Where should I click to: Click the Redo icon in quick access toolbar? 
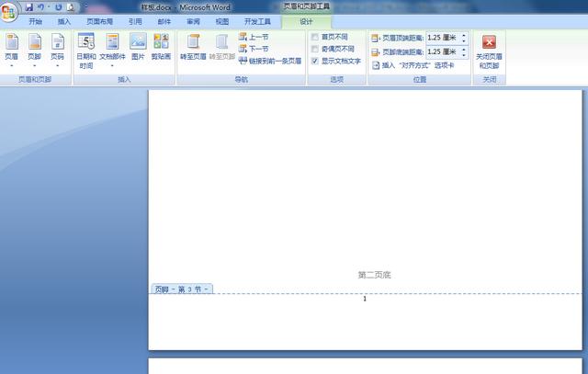pyautogui.click(x=59, y=7)
